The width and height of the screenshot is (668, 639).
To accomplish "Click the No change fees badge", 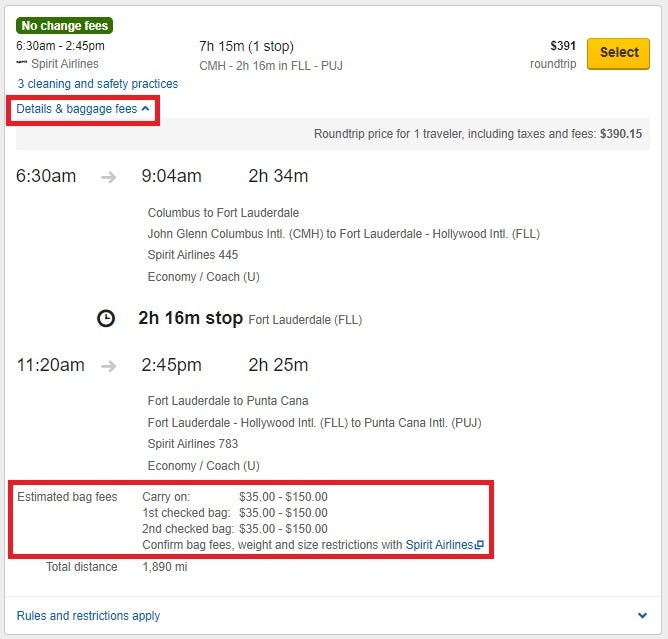I will (64, 26).
